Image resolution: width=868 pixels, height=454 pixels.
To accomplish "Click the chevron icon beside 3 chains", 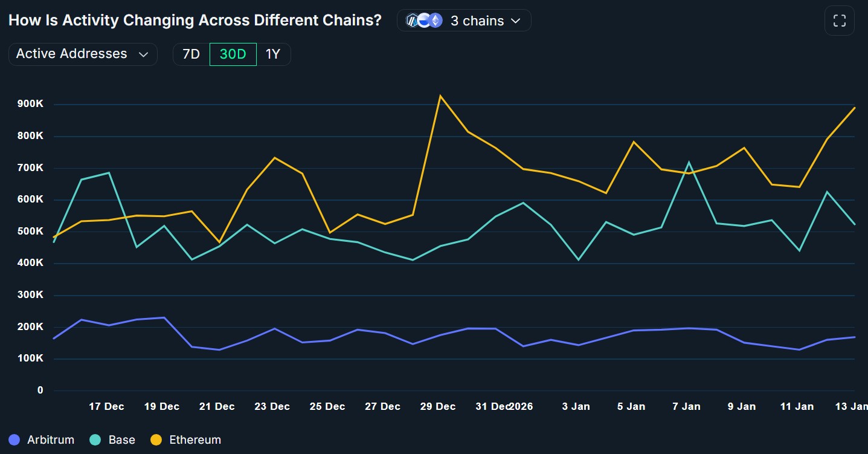I will [515, 21].
